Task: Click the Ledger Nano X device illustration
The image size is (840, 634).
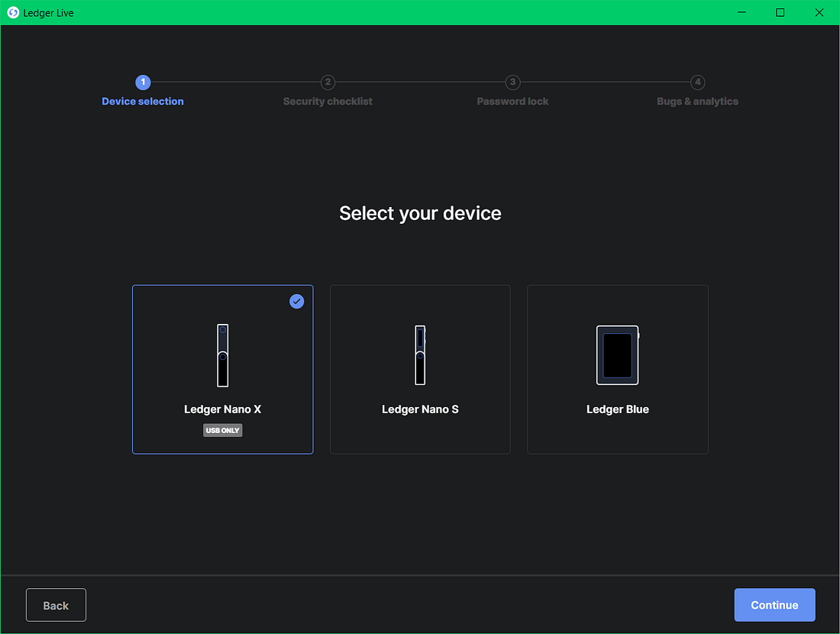Action: [x=222, y=355]
